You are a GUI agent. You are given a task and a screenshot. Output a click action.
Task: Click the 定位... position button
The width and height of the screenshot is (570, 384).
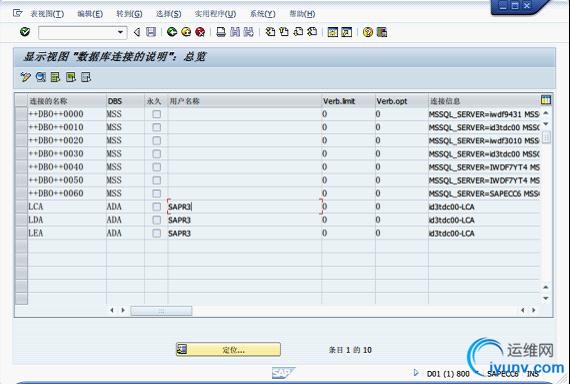coord(228,350)
